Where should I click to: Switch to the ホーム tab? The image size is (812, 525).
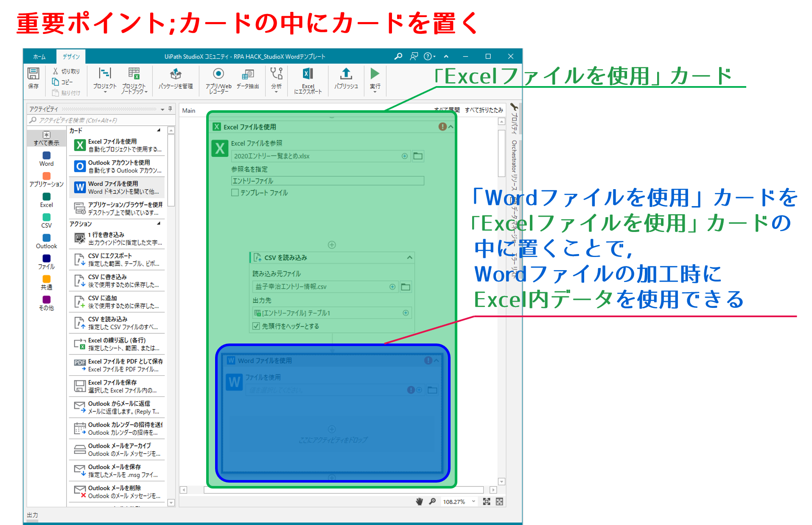39,56
